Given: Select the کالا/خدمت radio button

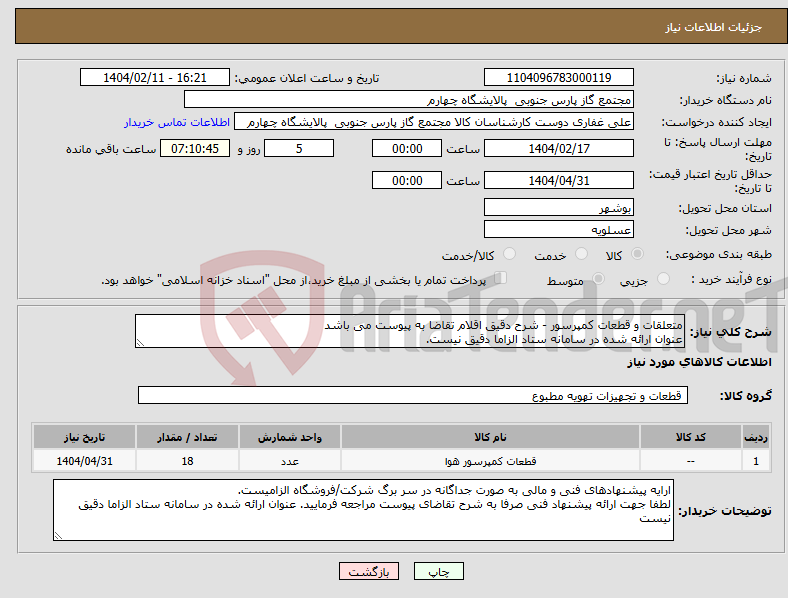Looking at the screenshot, I should pos(510,254).
